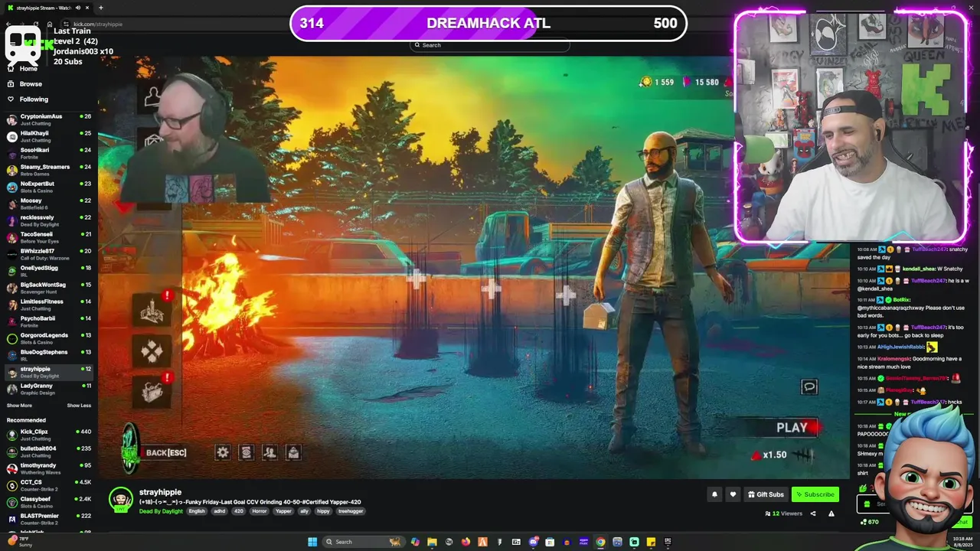Open the Dead By Daylight category link
This screenshot has width=980, height=551.
(x=161, y=511)
